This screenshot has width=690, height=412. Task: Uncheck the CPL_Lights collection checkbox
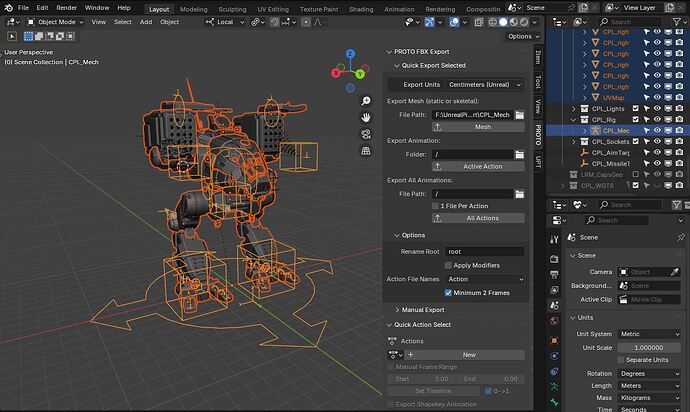(635, 108)
